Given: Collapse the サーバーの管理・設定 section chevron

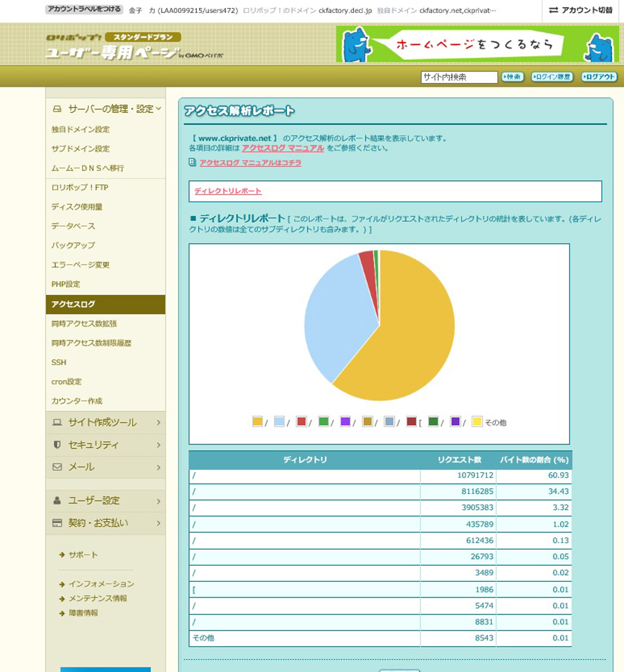Looking at the screenshot, I should tap(158, 109).
